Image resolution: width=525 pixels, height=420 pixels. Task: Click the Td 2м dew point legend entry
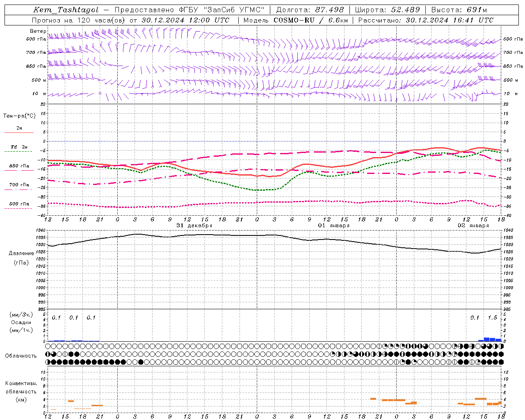pos(19,147)
